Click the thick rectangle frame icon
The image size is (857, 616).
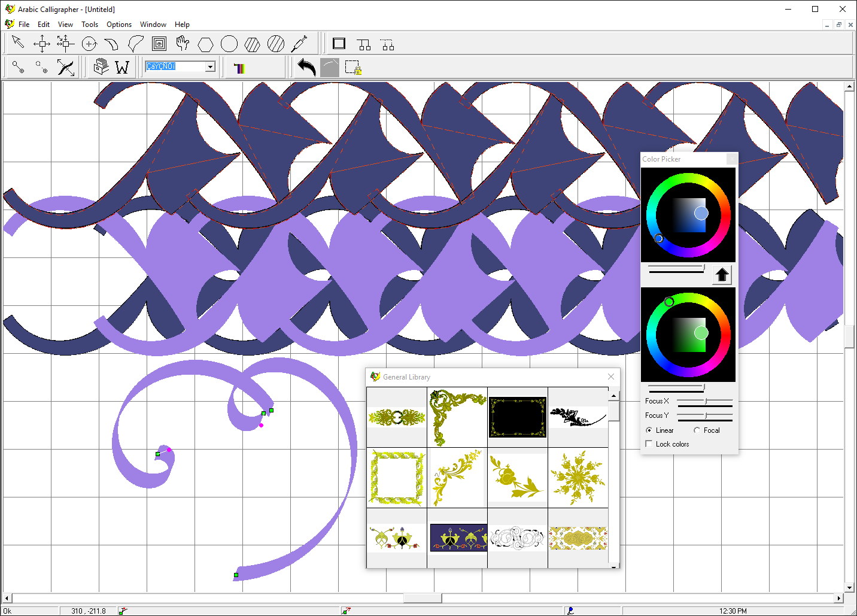(339, 44)
